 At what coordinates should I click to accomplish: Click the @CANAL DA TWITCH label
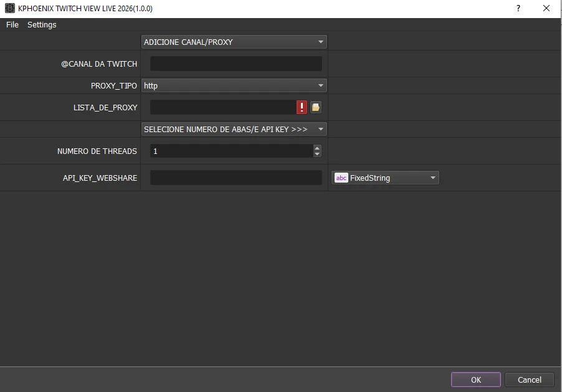pos(99,64)
